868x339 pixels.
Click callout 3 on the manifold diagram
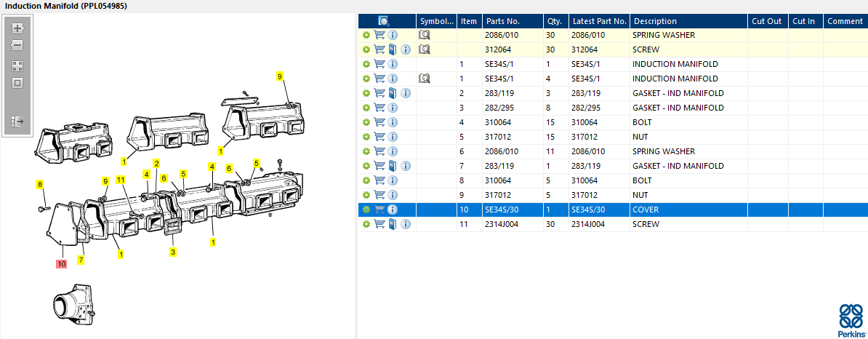click(x=172, y=252)
